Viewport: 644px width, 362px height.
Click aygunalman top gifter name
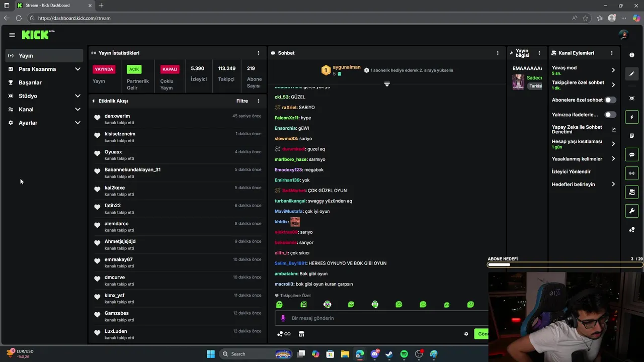coord(347,67)
